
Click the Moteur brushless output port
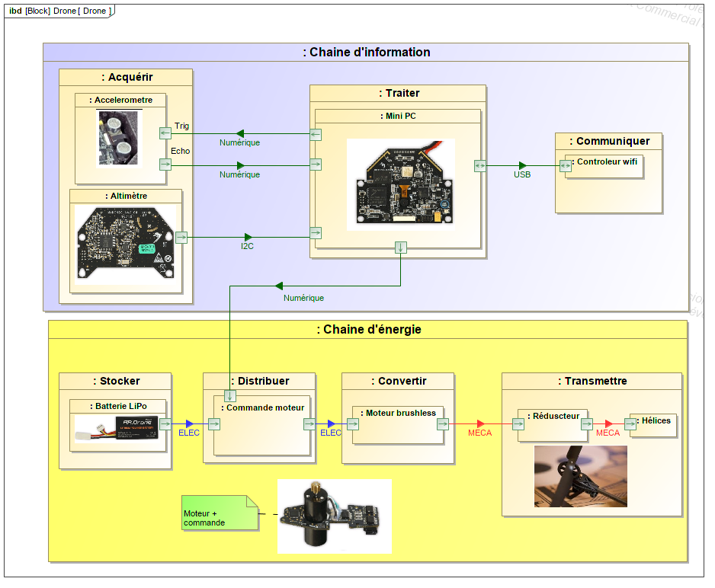click(442, 424)
